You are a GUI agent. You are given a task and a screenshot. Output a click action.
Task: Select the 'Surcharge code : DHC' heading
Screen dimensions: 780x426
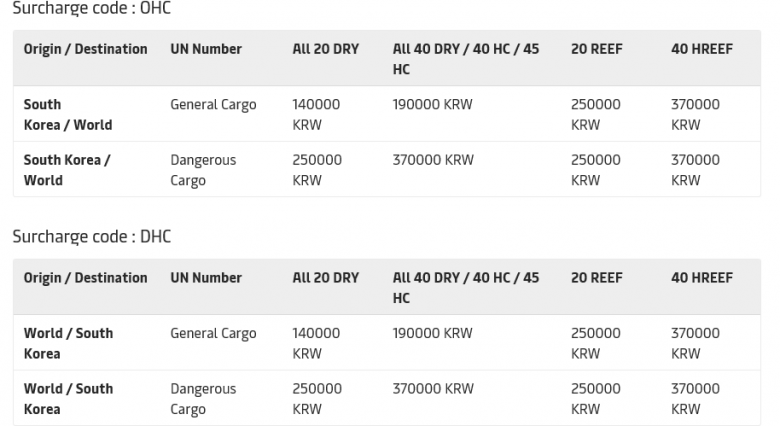tap(92, 236)
